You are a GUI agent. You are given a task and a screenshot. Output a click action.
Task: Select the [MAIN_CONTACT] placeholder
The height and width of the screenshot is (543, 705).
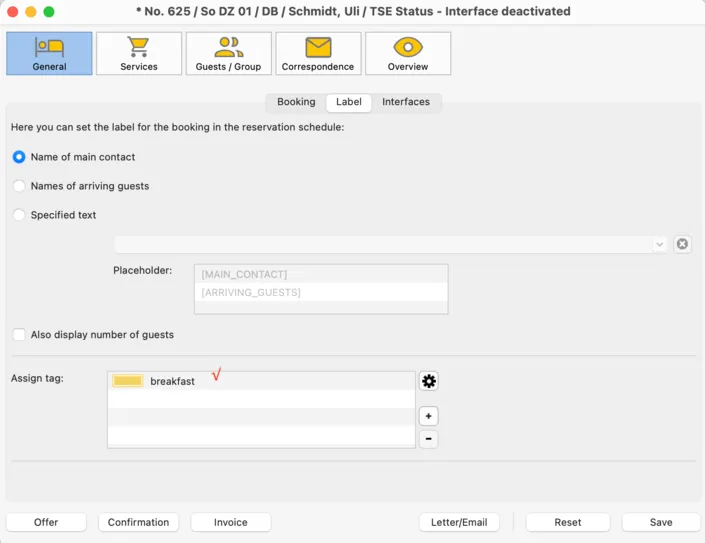(321, 274)
